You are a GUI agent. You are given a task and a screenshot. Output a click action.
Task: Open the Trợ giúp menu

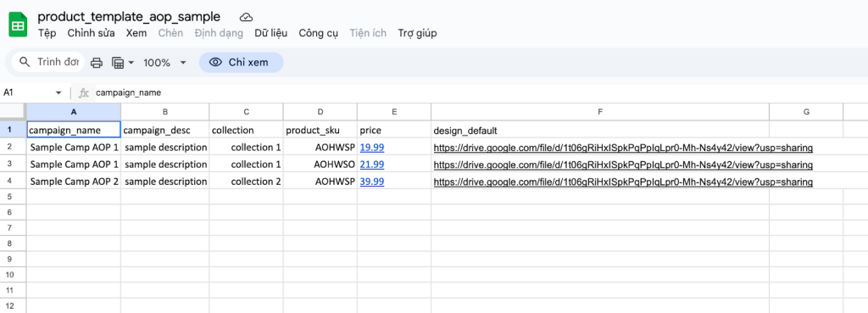click(x=417, y=33)
